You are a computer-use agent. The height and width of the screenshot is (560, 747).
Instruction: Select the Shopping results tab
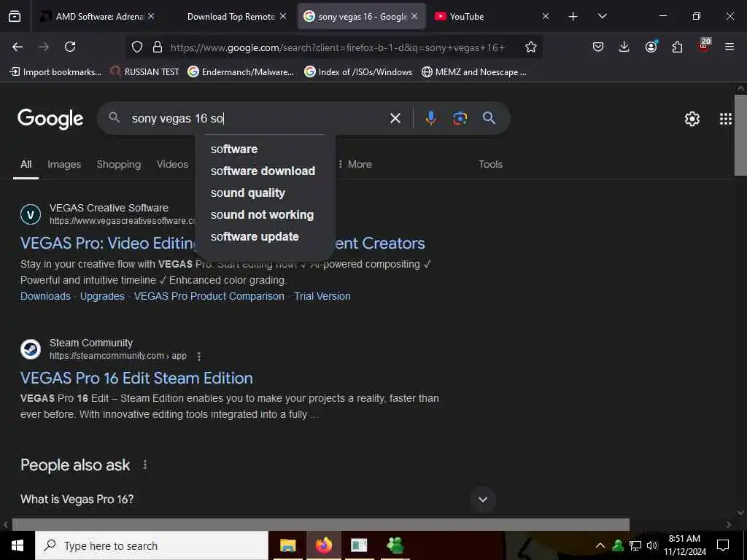click(119, 164)
